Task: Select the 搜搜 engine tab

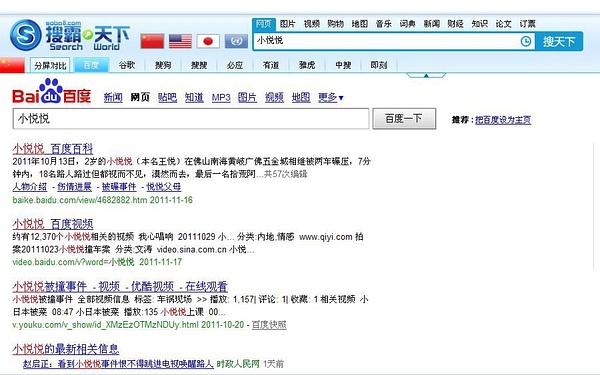Action: 199,65
